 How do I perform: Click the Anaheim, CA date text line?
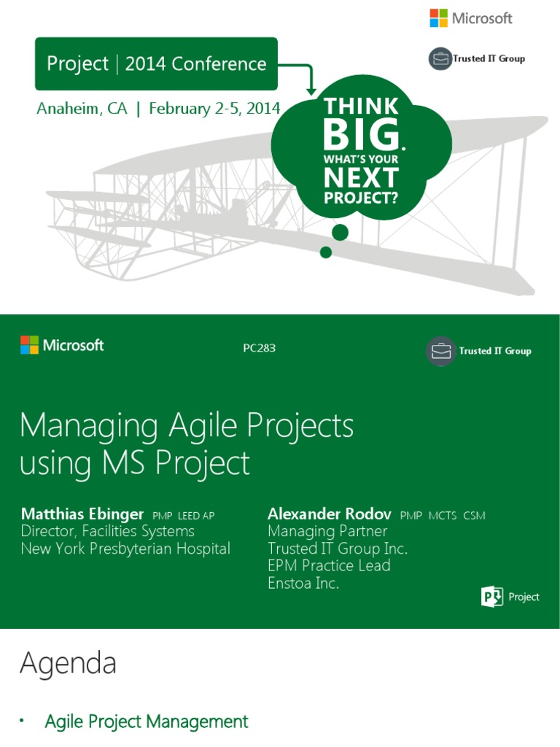(158, 109)
